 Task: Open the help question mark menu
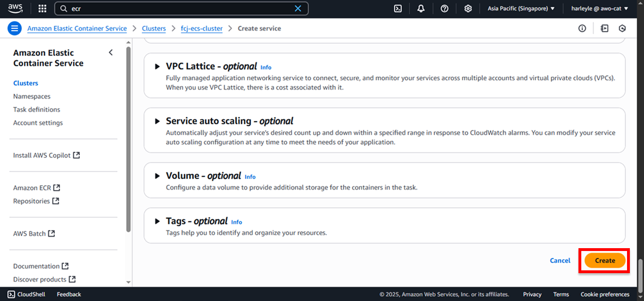pyautogui.click(x=445, y=8)
